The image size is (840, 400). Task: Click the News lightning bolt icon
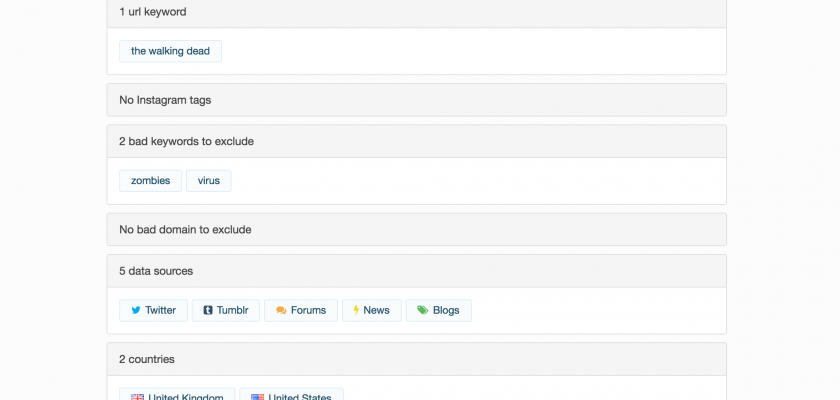click(x=355, y=310)
